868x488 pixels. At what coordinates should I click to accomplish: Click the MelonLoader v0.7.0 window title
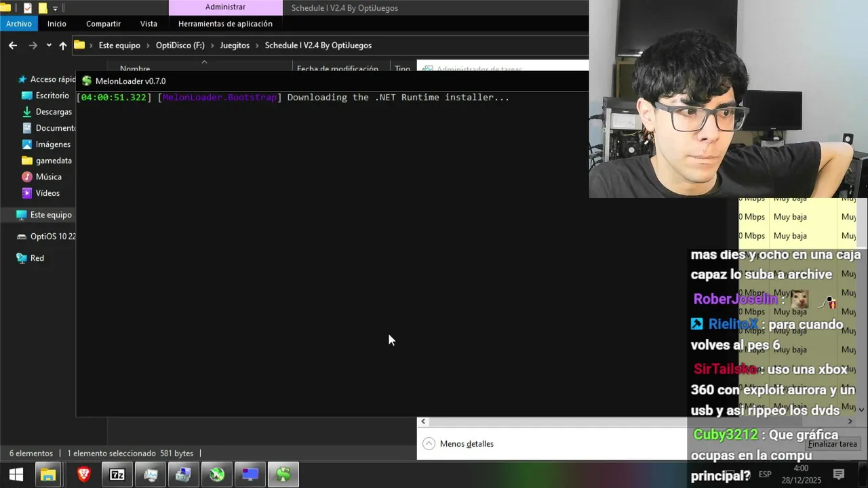point(130,81)
